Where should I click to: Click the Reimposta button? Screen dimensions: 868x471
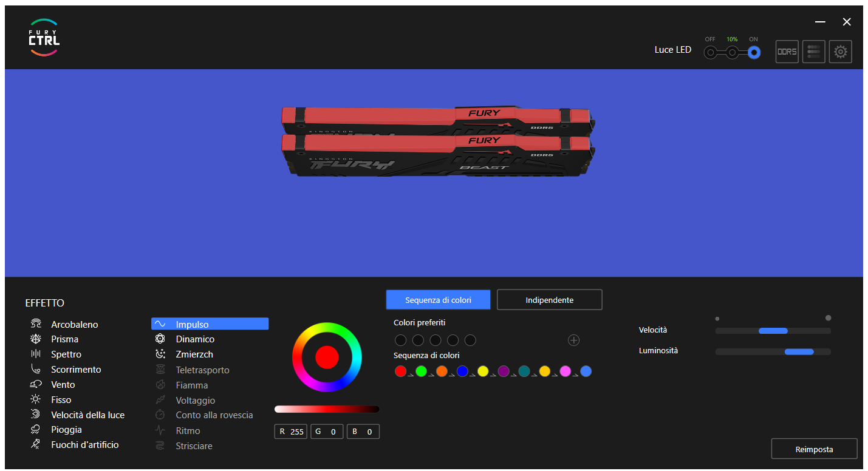point(815,449)
